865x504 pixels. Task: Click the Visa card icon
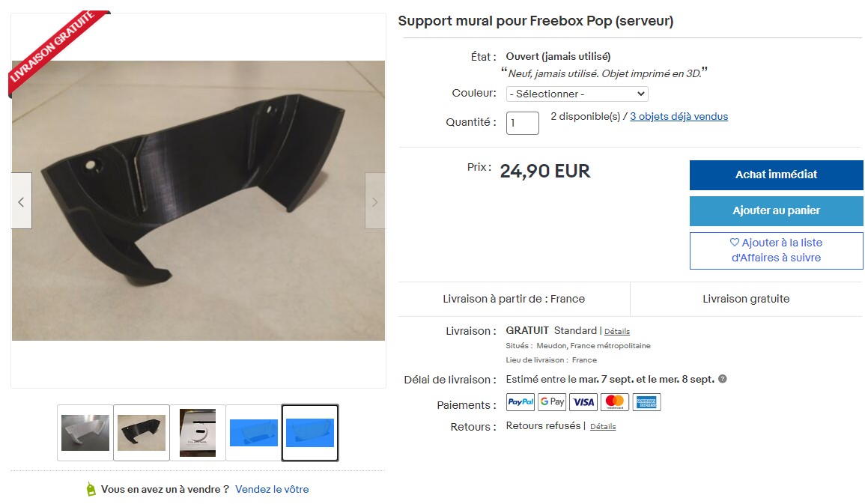583,402
